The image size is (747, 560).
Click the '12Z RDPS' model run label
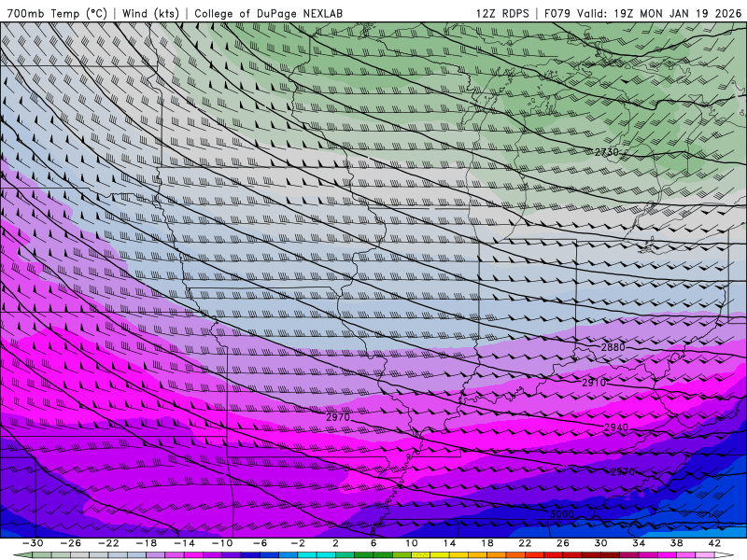point(502,13)
